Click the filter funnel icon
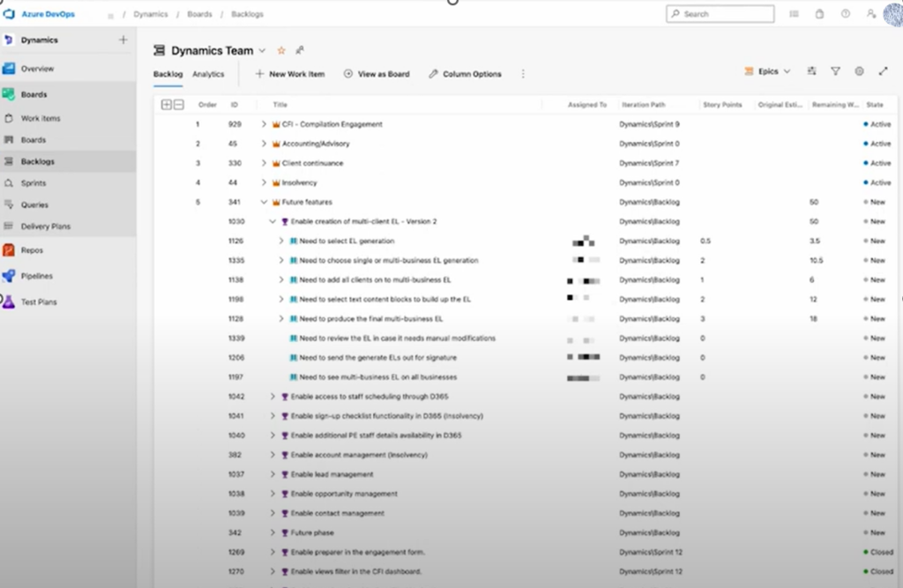Image resolution: width=903 pixels, height=588 pixels. point(835,71)
